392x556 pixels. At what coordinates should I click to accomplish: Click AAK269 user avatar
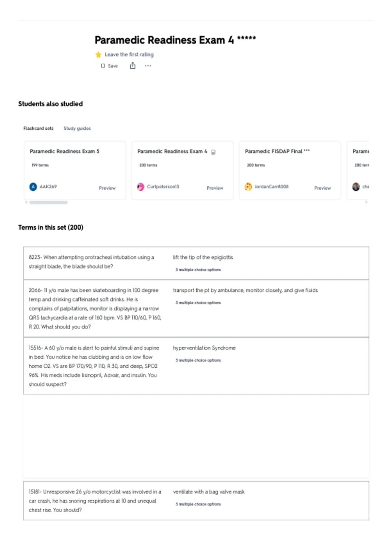click(x=33, y=187)
